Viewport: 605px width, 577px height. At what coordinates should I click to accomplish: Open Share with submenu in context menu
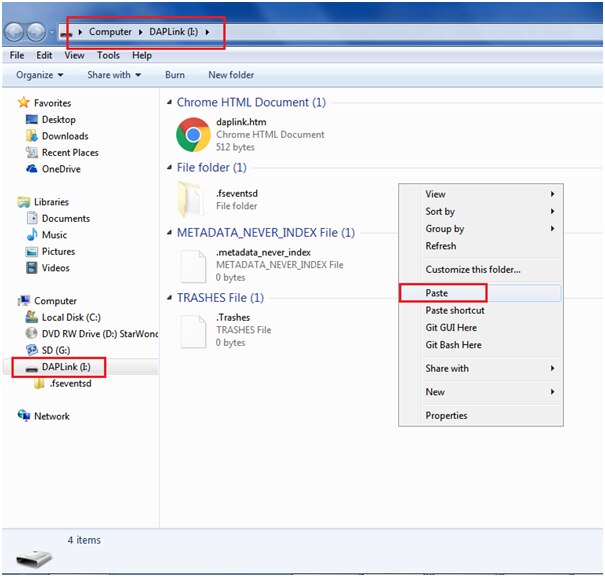[481, 368]
